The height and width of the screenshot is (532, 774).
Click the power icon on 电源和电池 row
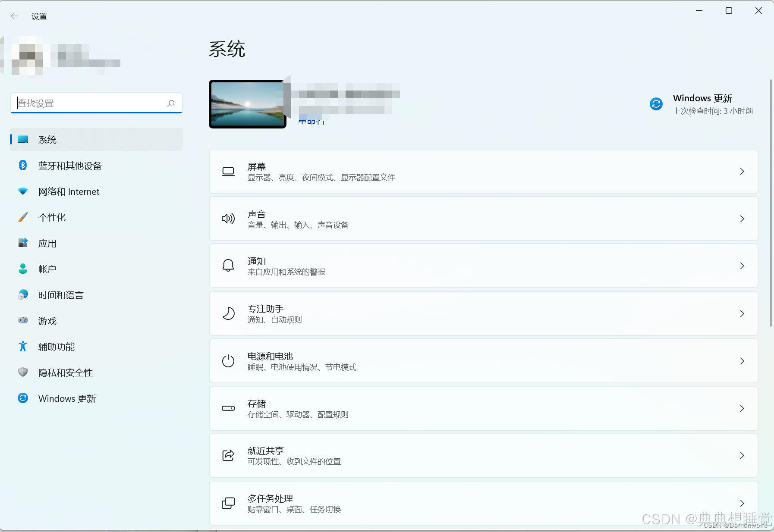pyautogui.click(x=228, y=361)
